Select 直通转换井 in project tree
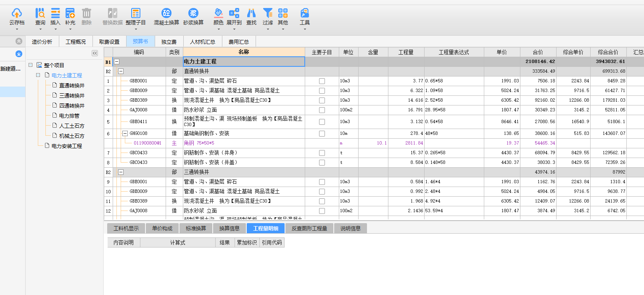 (x=72, y=86)
